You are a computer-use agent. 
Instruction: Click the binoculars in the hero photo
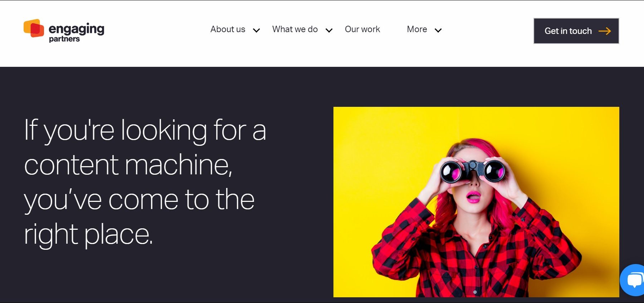click(x=473, y=171)
